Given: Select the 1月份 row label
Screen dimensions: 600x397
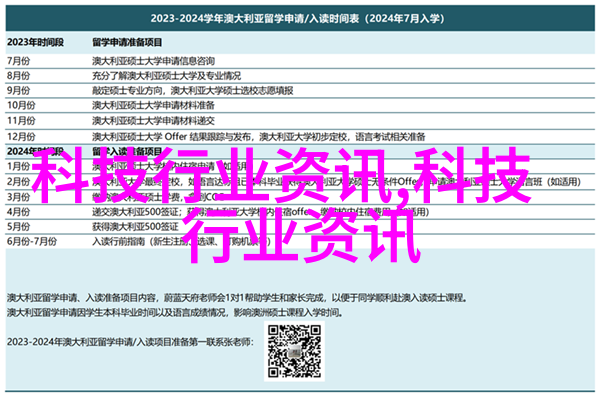Looking at the screenshot, I should point(18,167).
